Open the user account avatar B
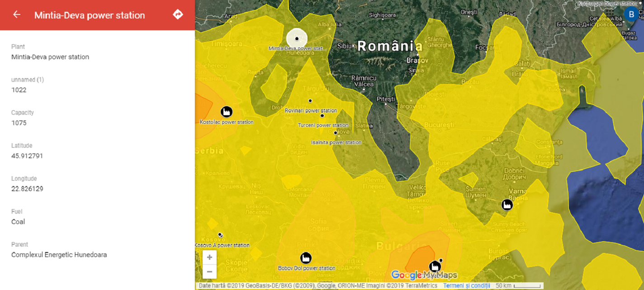 [631, 14]
